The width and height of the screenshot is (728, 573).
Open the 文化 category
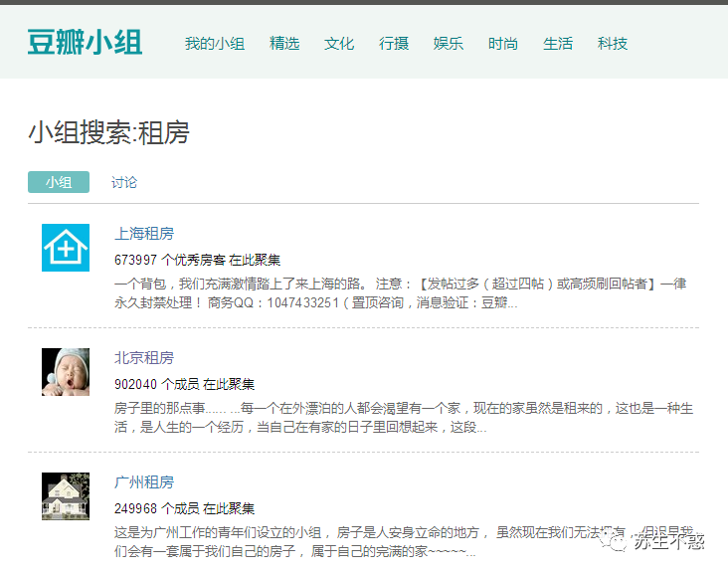tap(339, 44)
